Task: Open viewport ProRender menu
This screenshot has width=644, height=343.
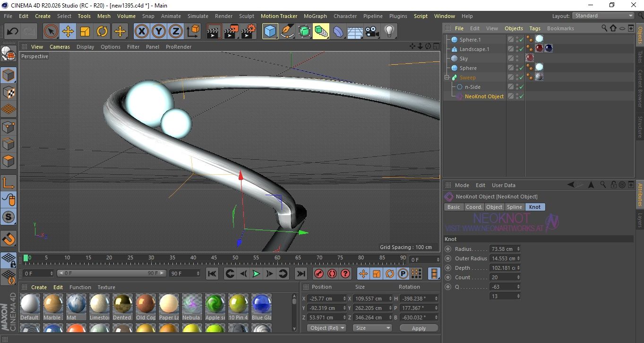Action: 179,47
